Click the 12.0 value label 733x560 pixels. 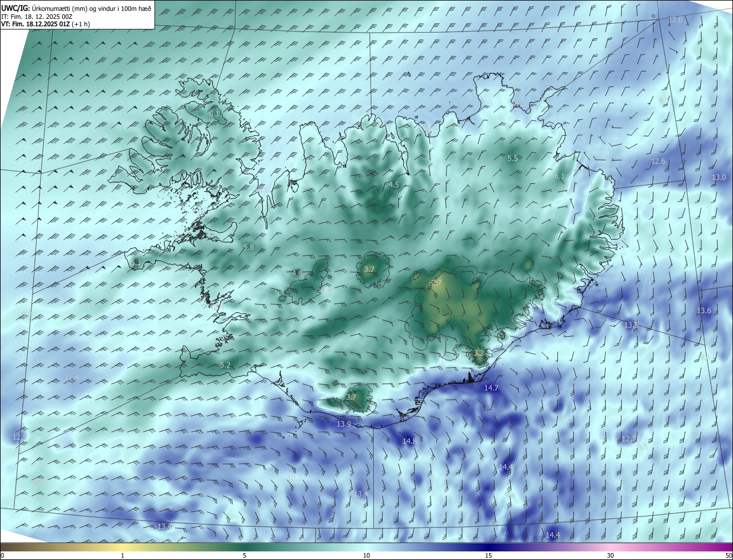(676, 20)
